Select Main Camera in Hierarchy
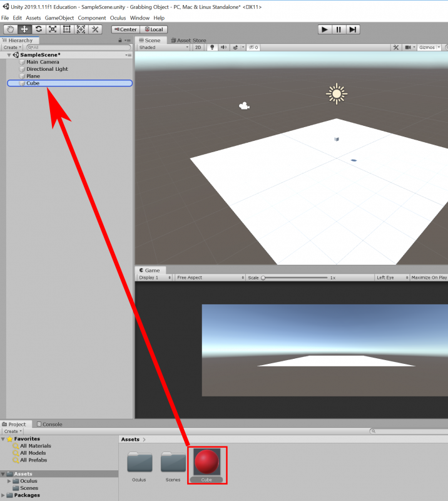 pyautogui.click(x=43, y=62)
